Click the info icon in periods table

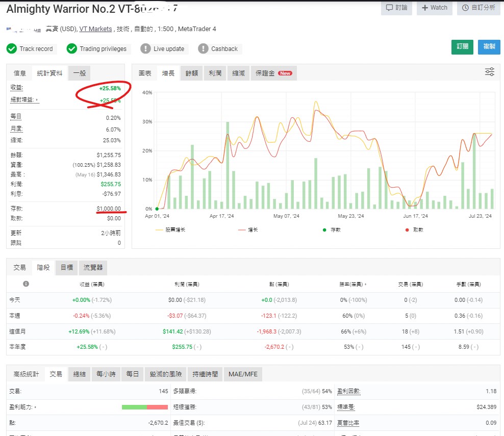pos(26,284)
